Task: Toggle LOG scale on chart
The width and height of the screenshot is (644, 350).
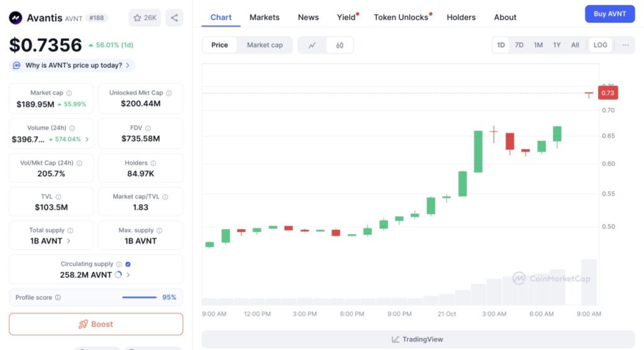Action: pos(600,45)
